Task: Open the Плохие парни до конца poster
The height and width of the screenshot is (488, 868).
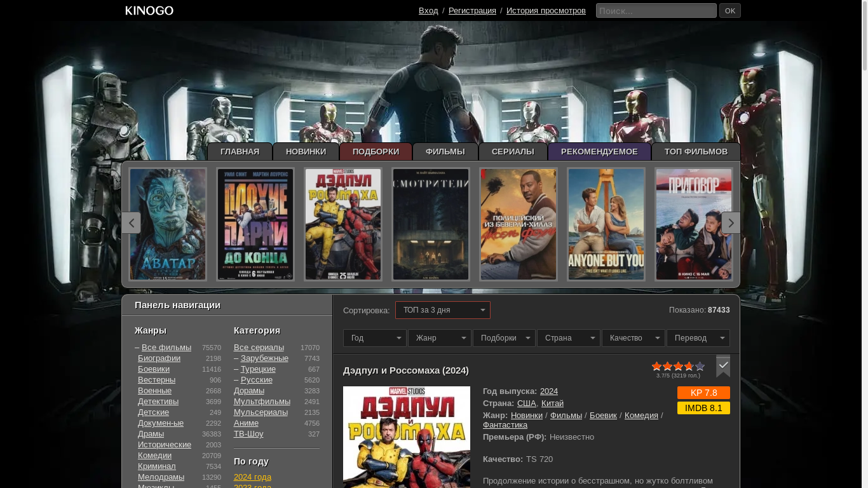Action: tap(255, 224)
